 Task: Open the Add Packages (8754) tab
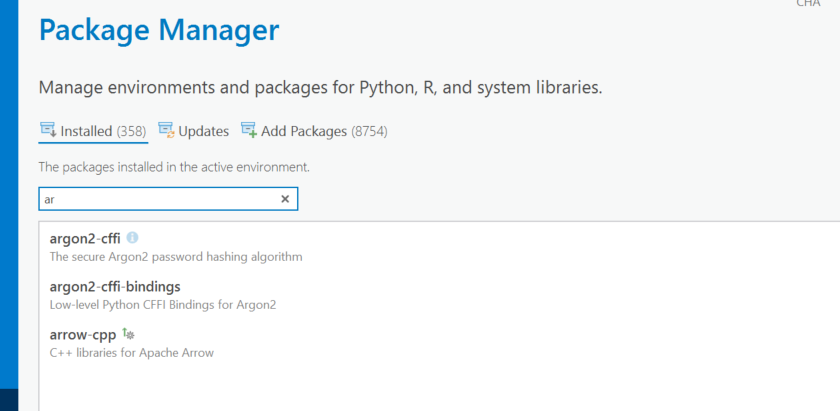[323, 131]
